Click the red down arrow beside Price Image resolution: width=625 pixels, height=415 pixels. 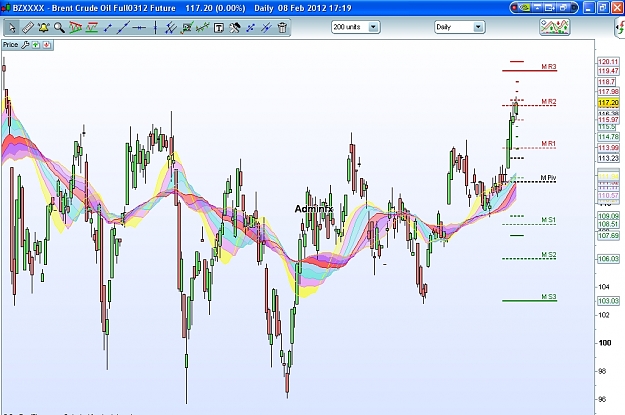pyautogui.click(x=47, y=45)
